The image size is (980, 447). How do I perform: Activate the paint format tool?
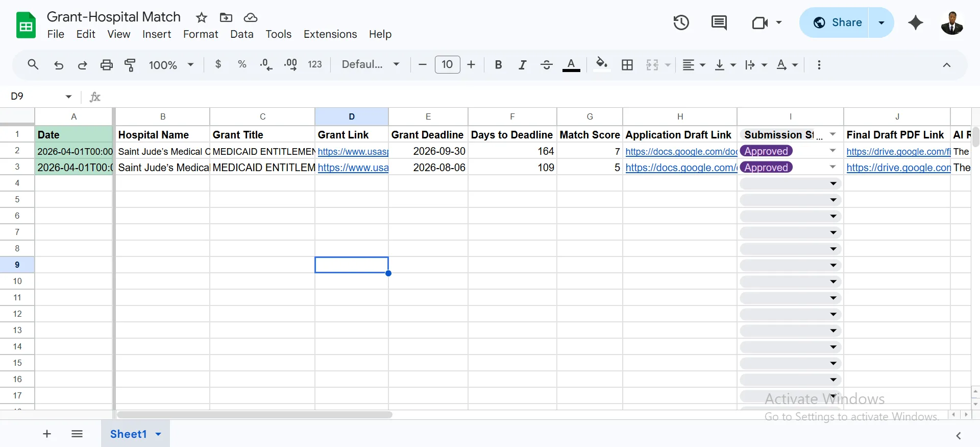(130, 65)
